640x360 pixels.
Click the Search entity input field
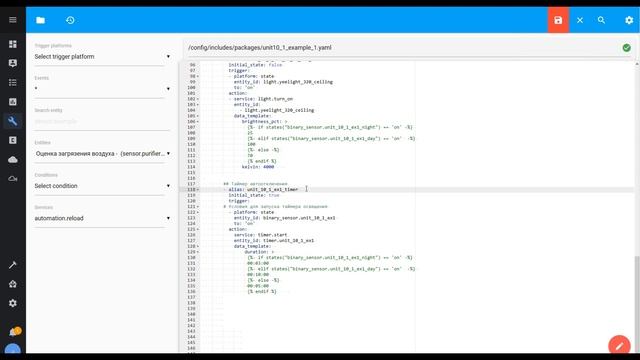click(102, 122)
